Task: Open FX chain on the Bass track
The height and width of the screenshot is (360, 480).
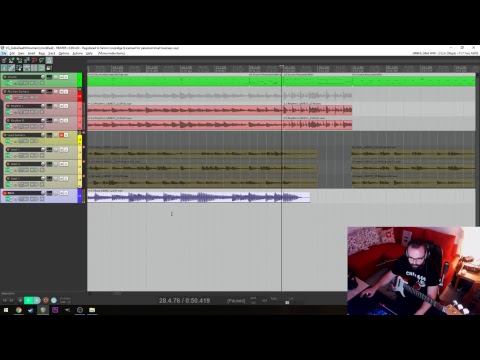Action: [7, 199]
